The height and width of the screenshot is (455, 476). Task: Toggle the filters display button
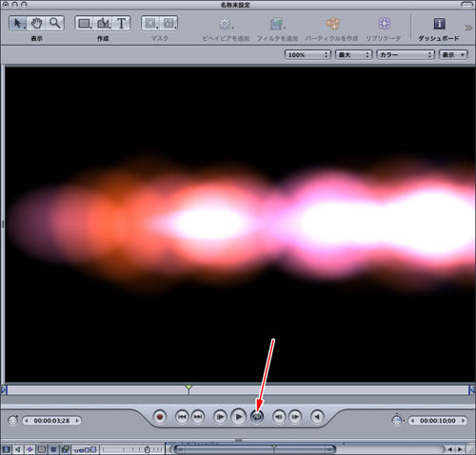coord(66,449)
